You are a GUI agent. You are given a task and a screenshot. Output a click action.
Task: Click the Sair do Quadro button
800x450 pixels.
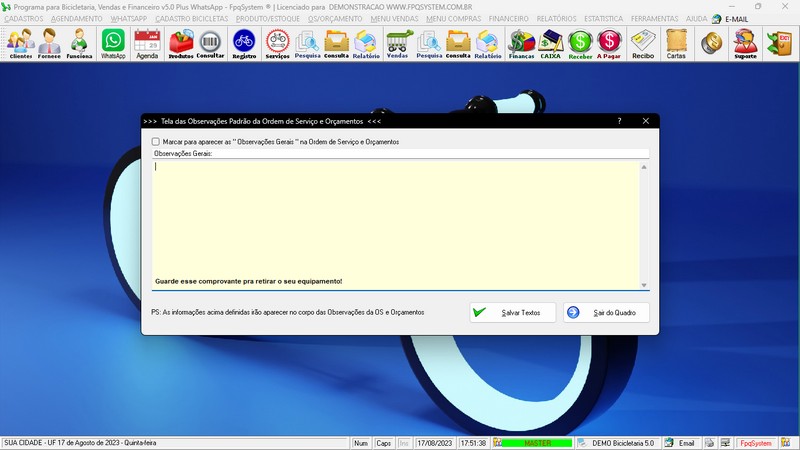[606, 313]
